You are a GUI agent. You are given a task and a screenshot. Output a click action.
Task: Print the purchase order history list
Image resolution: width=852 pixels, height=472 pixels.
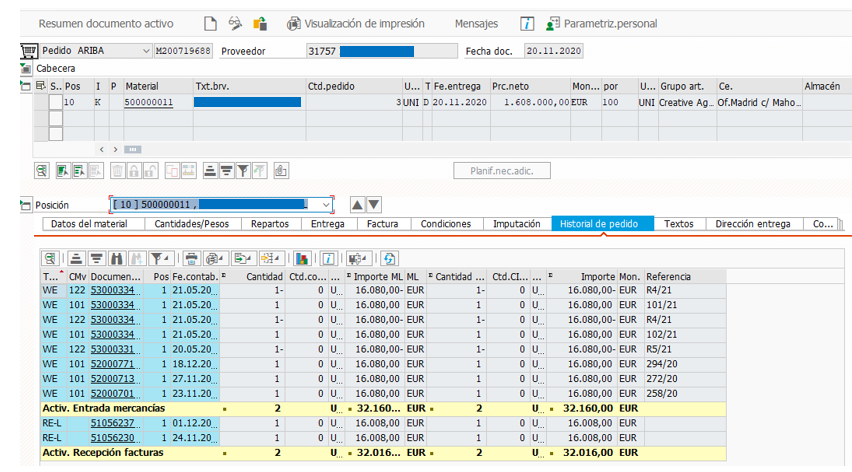click(x=191, y=259)
